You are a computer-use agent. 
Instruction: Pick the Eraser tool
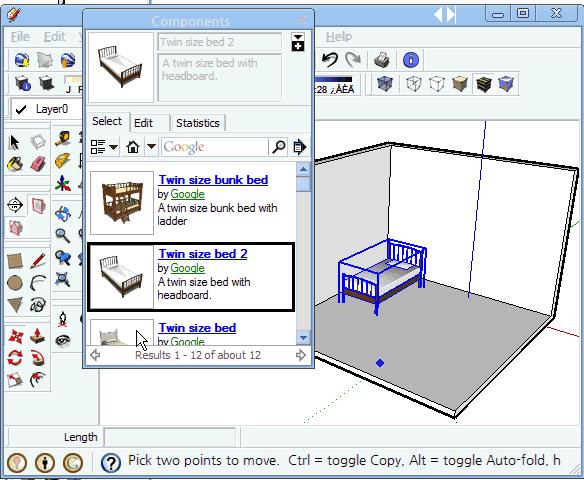click(x=38, y=164)
